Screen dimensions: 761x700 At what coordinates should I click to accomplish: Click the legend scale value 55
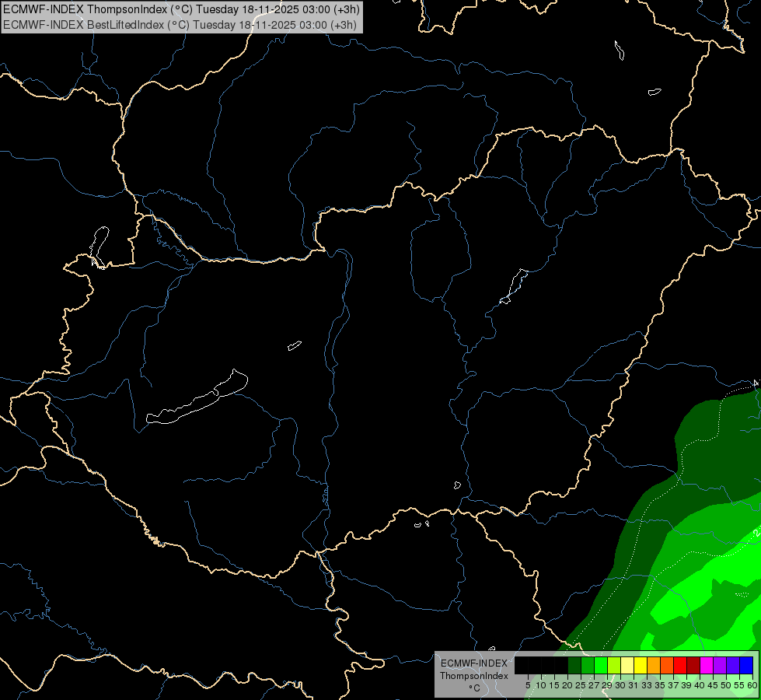pos(739,685)
